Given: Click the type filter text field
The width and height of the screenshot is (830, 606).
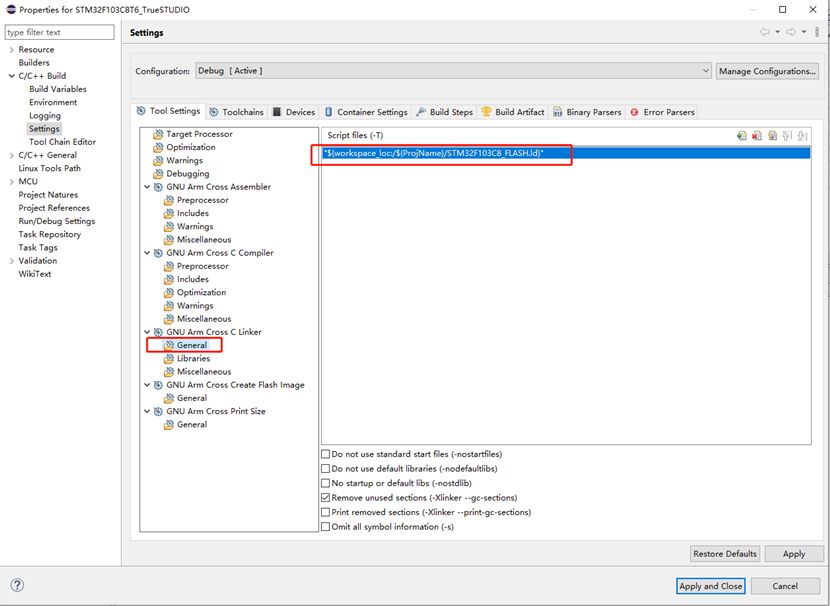Looking at the screenshot, I should tap(58, 32).
